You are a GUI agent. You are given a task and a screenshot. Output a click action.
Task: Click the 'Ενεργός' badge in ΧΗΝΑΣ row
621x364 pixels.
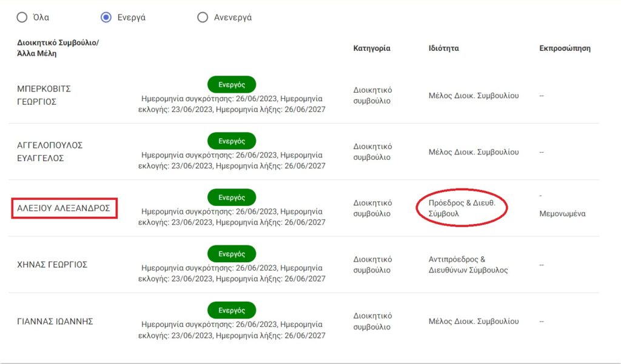click(x=232, y=254)
